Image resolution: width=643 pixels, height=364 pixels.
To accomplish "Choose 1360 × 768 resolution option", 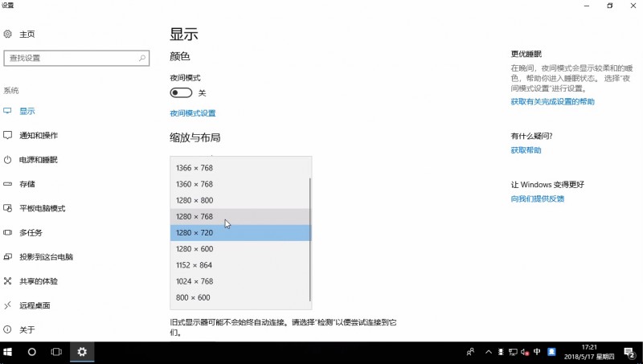I will 240,184.
